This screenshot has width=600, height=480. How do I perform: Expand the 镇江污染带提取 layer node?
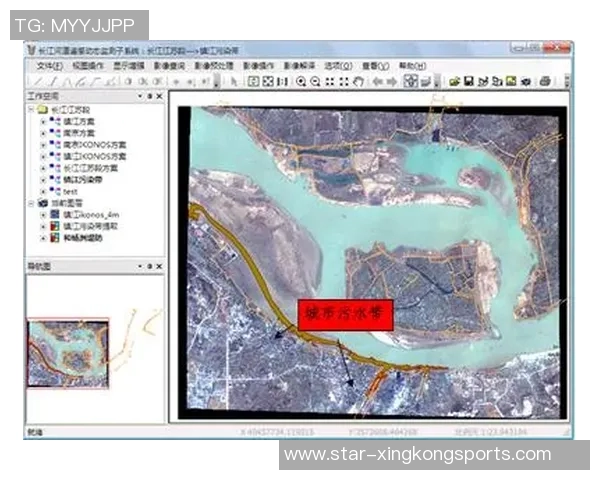coord(43,227)
